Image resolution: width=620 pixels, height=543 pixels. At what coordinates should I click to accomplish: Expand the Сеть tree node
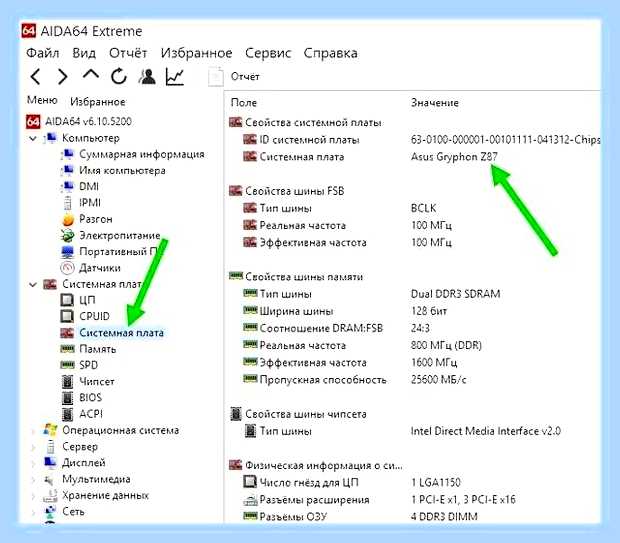click(x=33, y=512)
